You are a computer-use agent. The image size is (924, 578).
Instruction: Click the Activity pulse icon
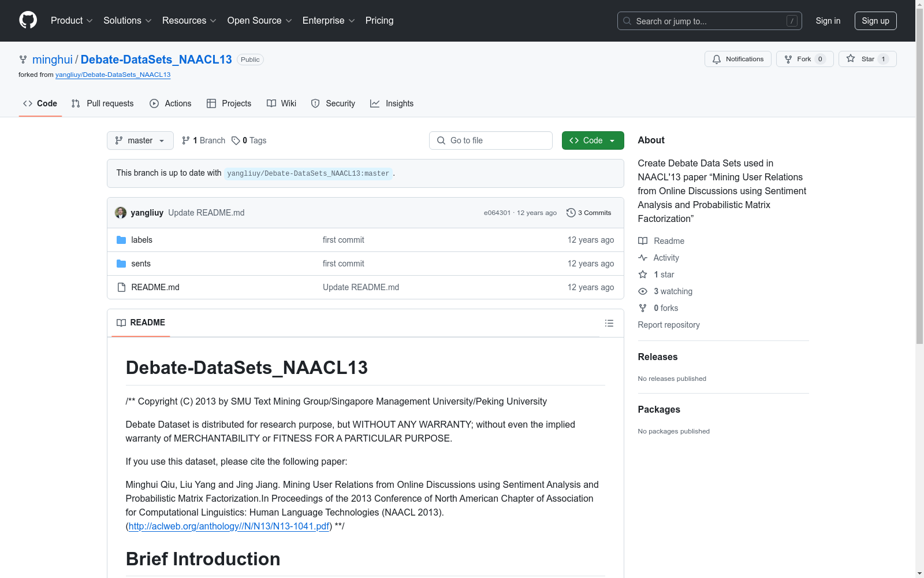tap(643, 258)
